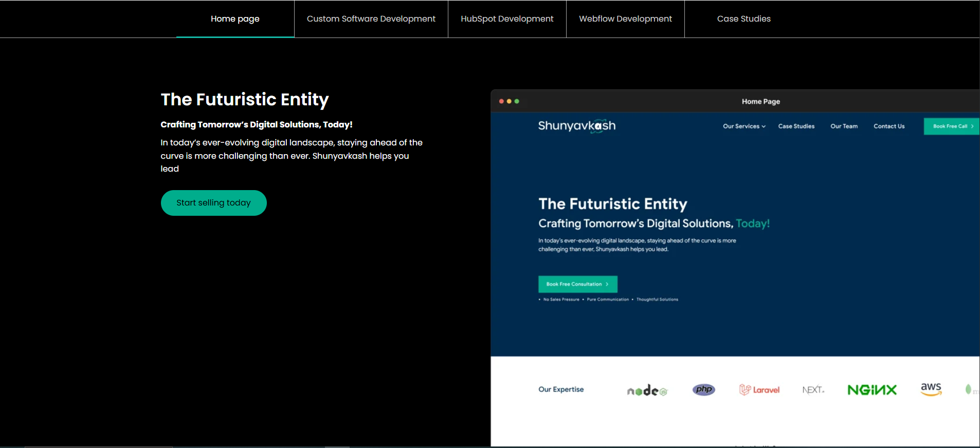Click the NGINX logo
980x448 pixels.
click(x=872, y=390)
